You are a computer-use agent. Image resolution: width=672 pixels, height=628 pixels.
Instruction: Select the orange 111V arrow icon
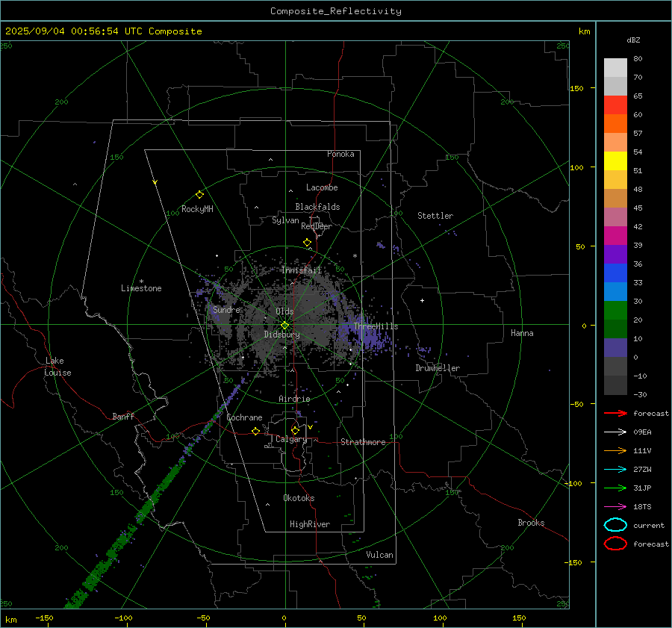pyautogui.click(x=615, y=450)
